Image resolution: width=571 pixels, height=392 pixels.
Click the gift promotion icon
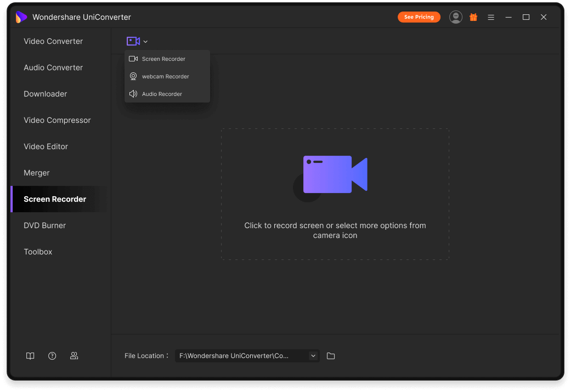click(473, 17)
